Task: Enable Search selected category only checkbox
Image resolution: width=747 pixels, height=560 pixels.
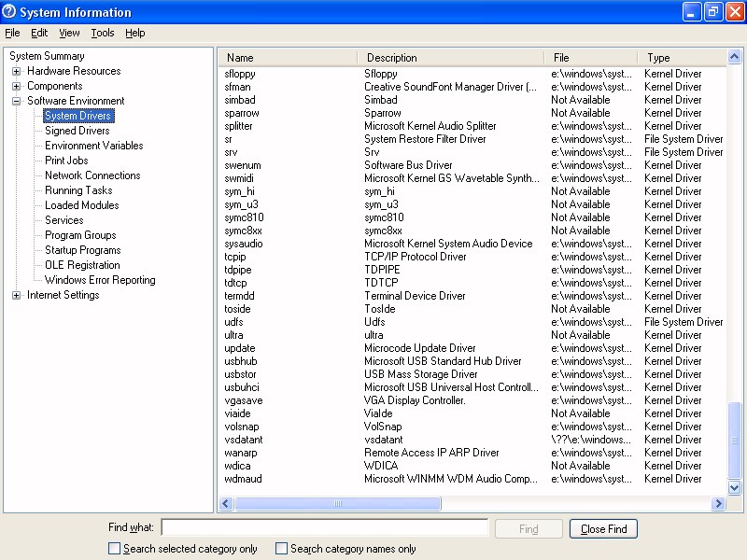Action: [x=114, y=549]
